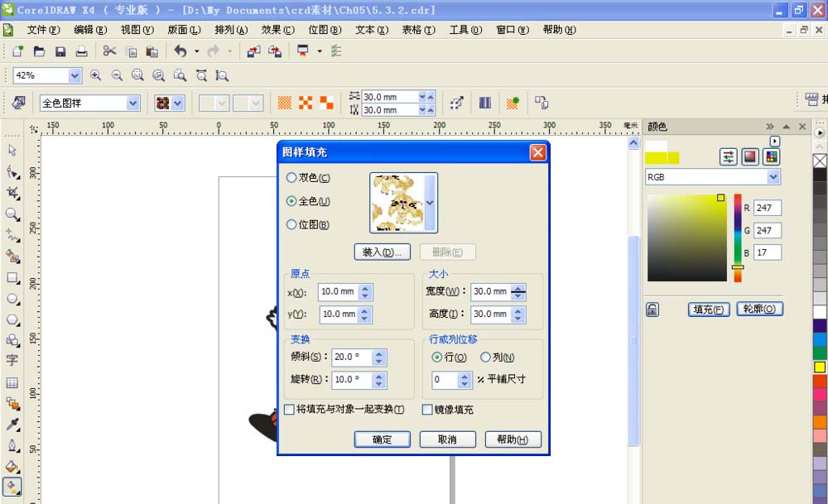
Task: Click the lock icon in the color docker
Action: pyautogui.click(x=652, y=310)
